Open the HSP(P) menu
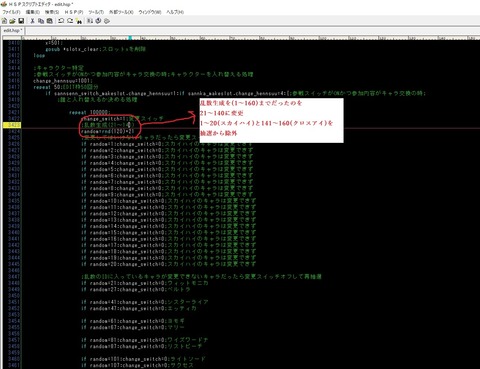Viewport: 480px width, 369px height. 74,12
